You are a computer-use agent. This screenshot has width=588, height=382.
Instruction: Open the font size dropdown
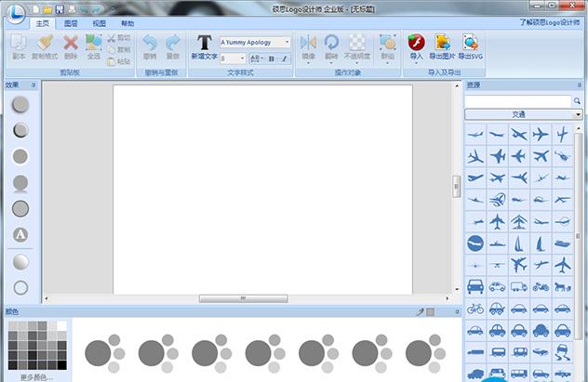(242, 59)
